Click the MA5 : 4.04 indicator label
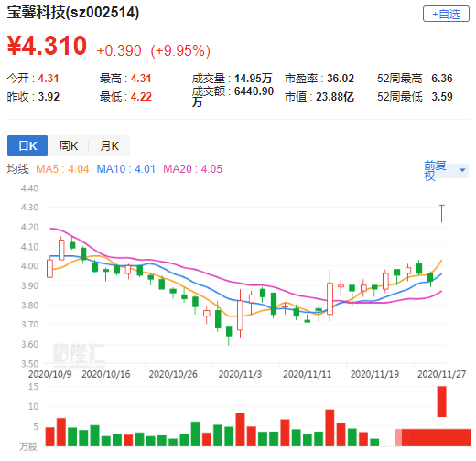Viewport: 476px width, 461px height. pyautogui.click(x=62, y=169)
